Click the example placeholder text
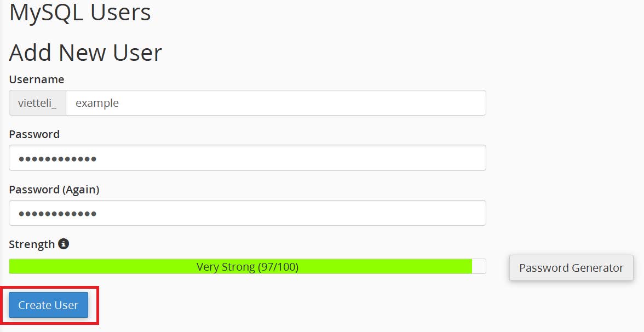 (x=97, y=102)
